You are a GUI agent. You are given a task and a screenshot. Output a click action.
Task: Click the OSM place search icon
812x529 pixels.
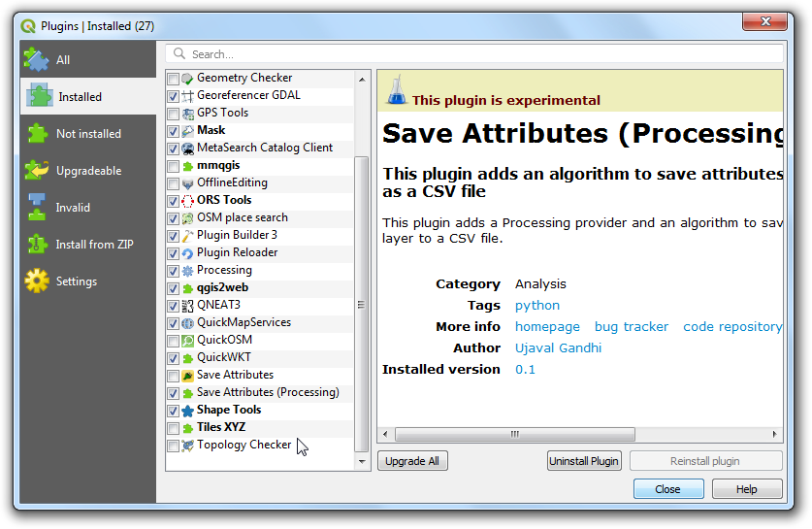188,218
